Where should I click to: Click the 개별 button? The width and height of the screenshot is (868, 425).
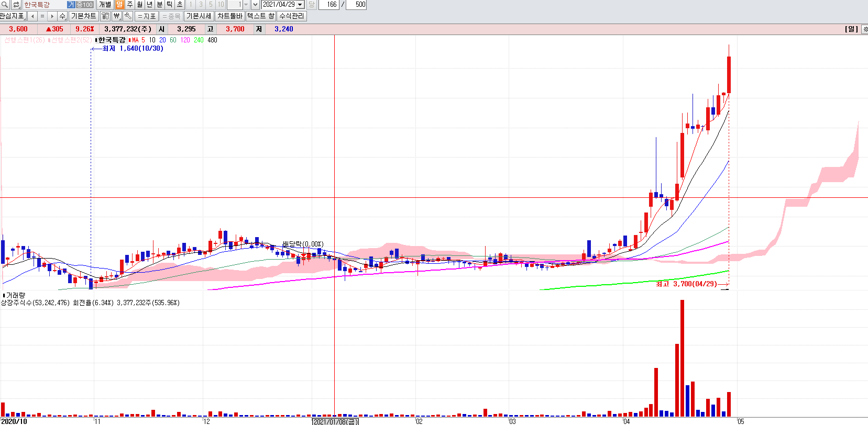tap(105, 5)
